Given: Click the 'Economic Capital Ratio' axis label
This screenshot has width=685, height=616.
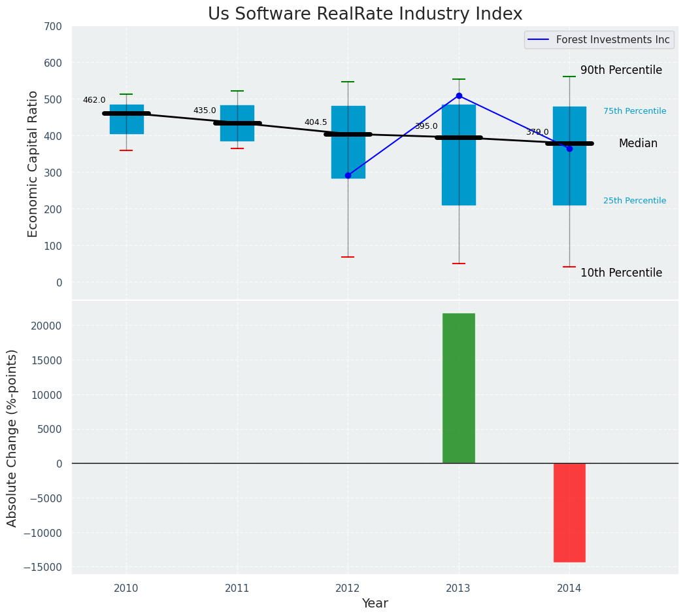Looking at the screenshot, I should (x=33, y=164).
